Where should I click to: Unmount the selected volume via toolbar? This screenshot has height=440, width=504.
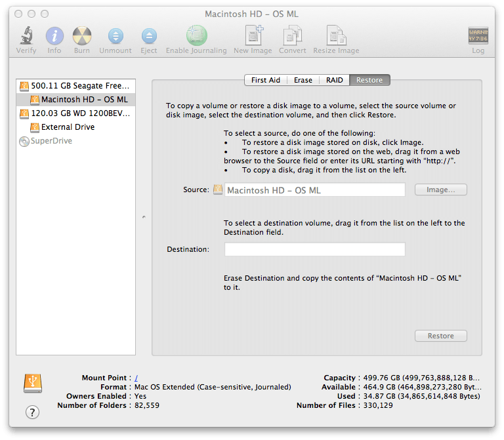click(x=115, y=36)
